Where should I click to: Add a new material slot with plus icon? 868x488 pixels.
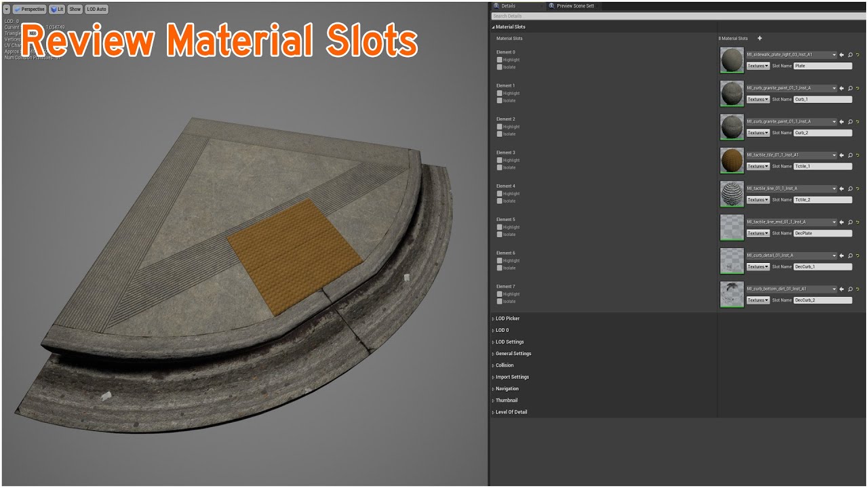[759, 39]
